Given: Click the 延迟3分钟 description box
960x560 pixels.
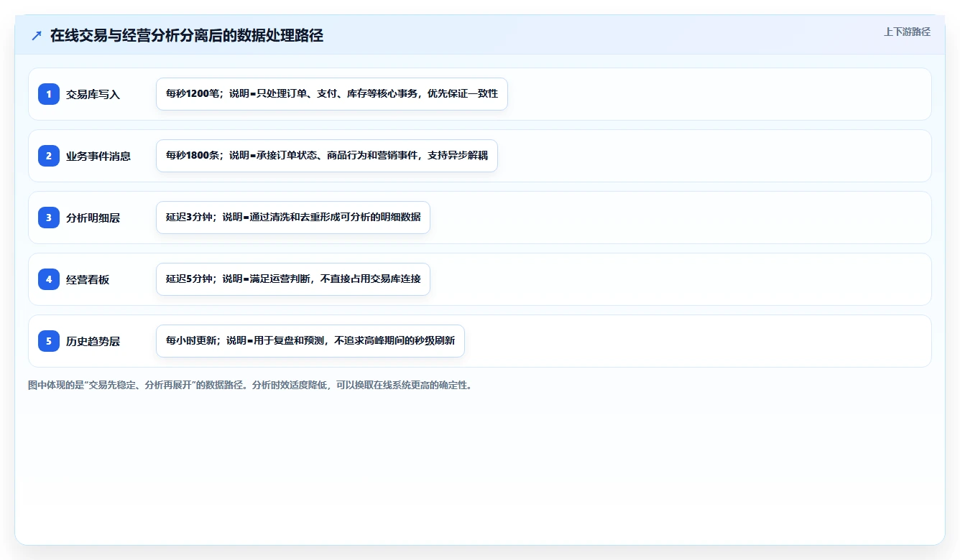Looking at the screenshot, I should [293, 218].
